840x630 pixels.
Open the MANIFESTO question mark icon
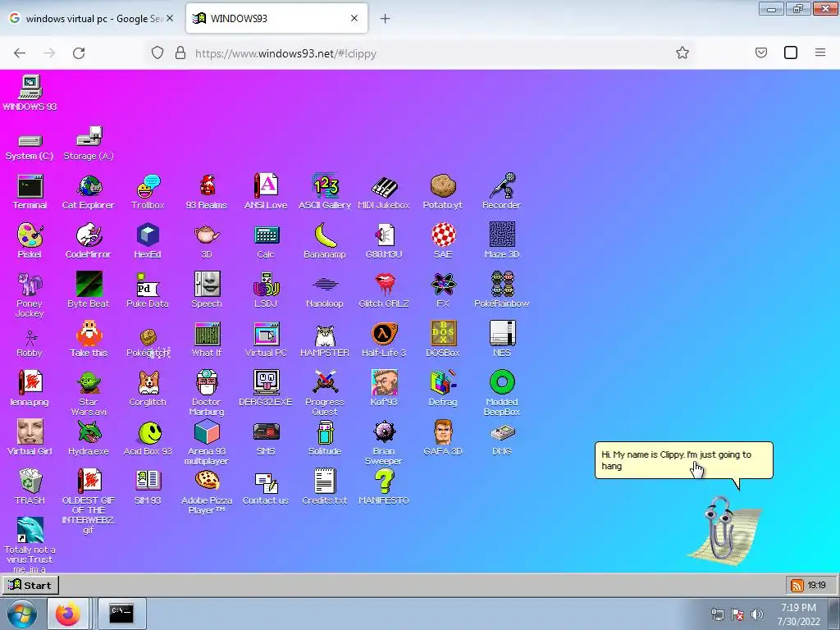coord(384,481)
